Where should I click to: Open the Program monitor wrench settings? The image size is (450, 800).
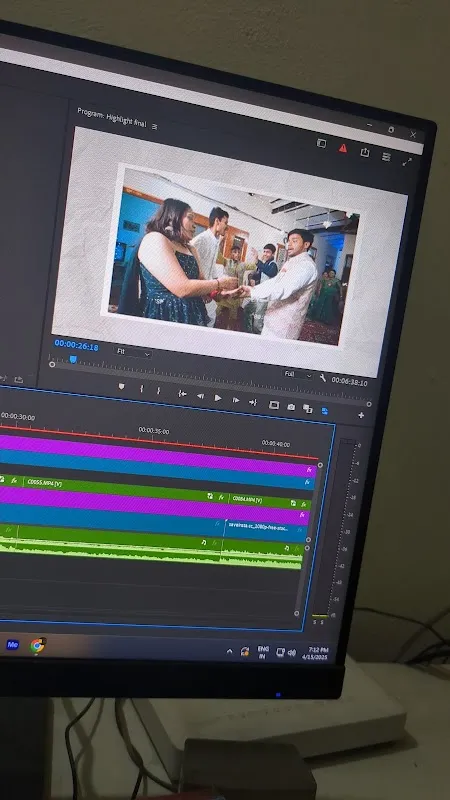[322, 378]
